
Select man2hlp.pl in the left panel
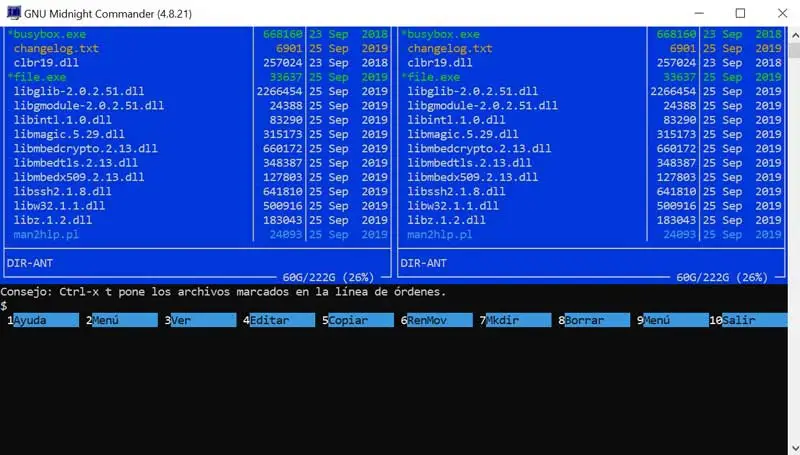pos(46,234)
